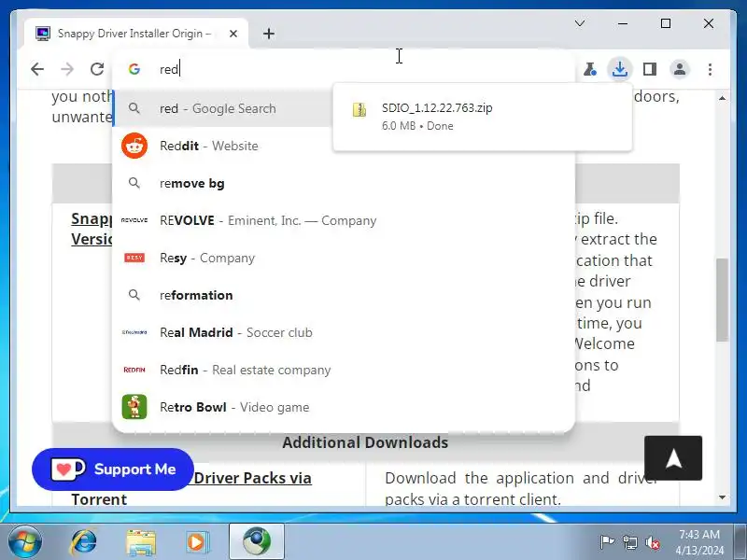Screen dimensions: 747x560
Task: Click the vertical scrollbar thumb
Action: click(722, 300)
